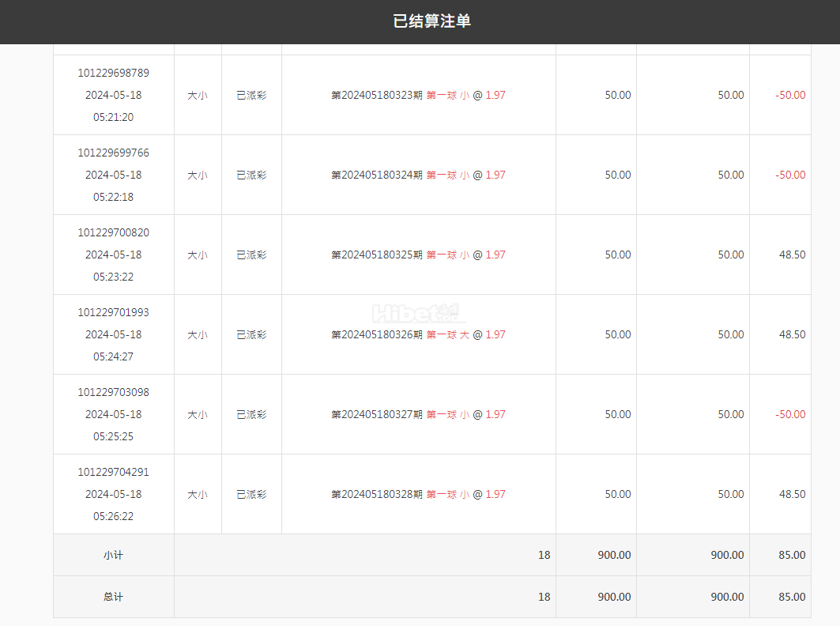The width and height of the screenshot is (840, 626).
Task: Select 已派彩 status for order 101229699766
Action: (252, 175)
